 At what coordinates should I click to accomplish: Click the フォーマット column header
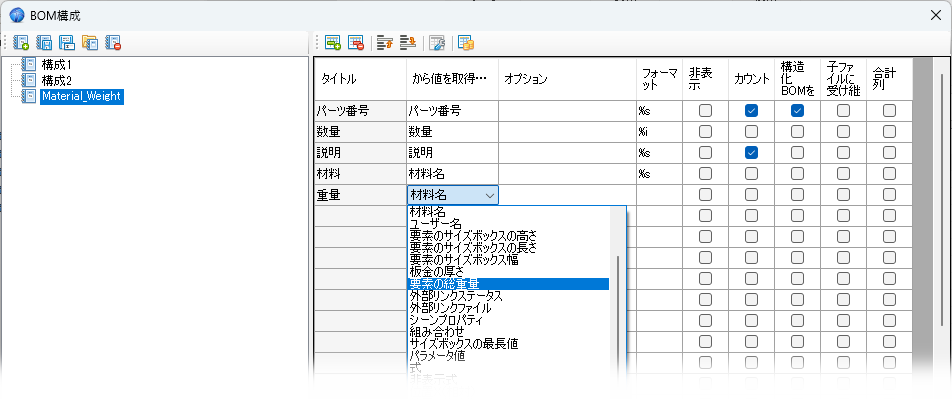tap(659, 79)
